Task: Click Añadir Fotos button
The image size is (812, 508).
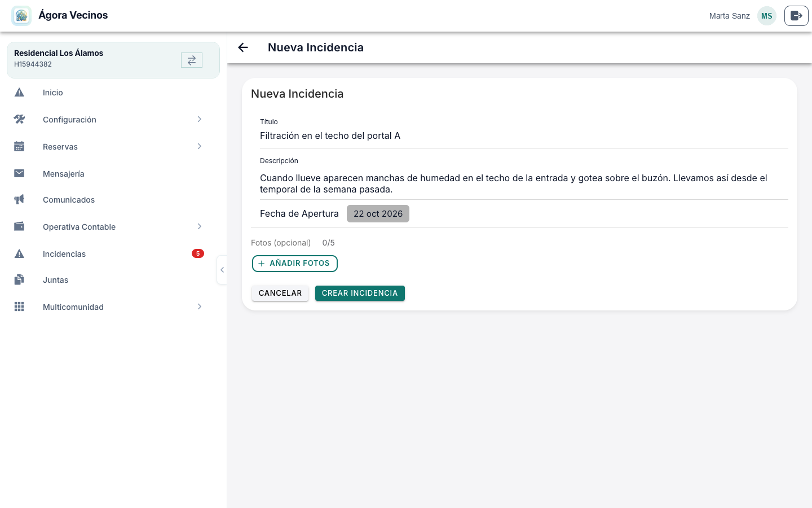Action: pos(295,264)
